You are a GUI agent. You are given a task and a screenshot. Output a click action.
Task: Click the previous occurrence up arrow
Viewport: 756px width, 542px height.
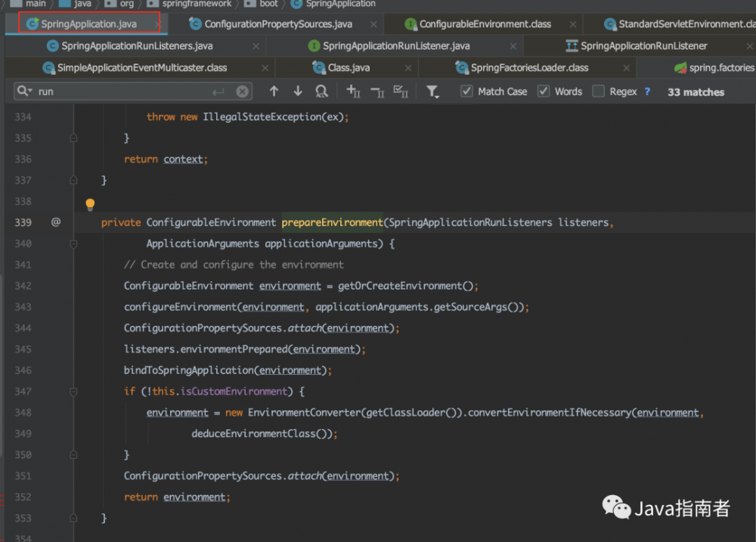pos(274,91)
